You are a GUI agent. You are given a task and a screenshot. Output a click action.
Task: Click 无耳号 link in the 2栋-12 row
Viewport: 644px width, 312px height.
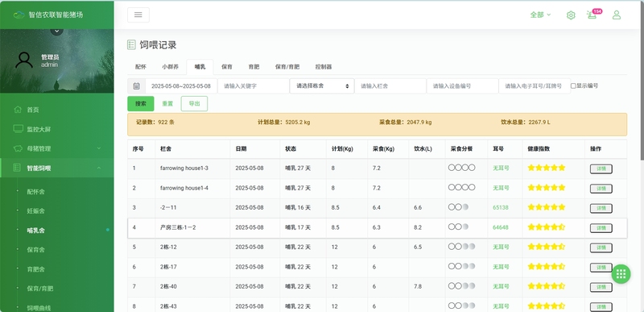point(501,247)
